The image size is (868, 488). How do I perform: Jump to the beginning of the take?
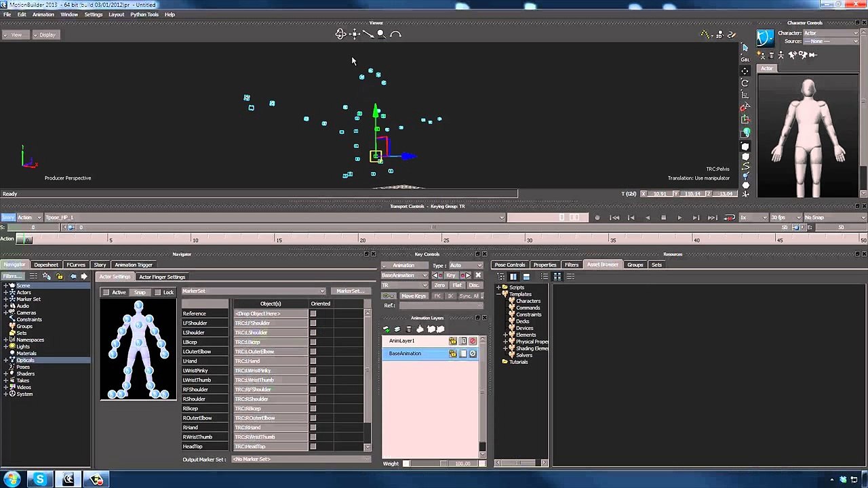click(614, 218)
